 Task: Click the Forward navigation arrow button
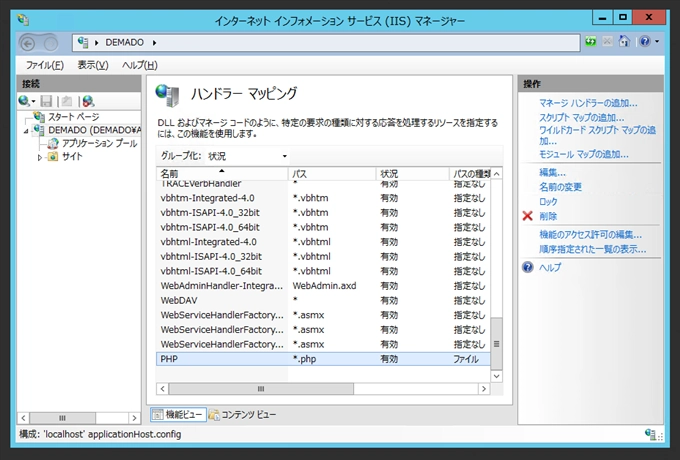click(51, 43)
